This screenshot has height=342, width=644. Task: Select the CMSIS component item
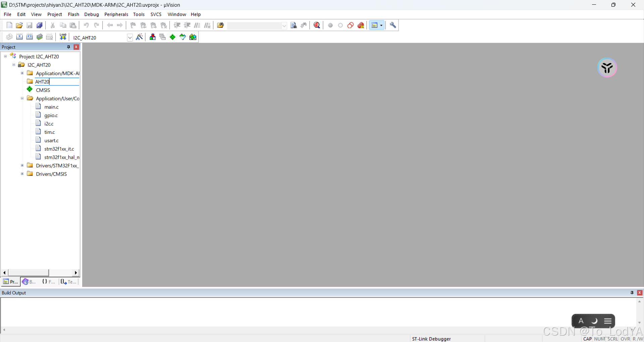(x=43, y=90)
